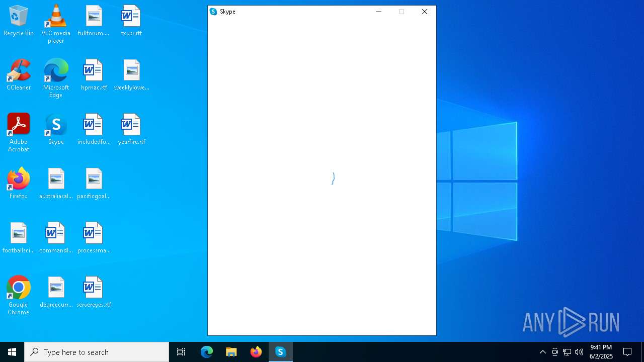Open Edge from the taskbar

point(207,352)
